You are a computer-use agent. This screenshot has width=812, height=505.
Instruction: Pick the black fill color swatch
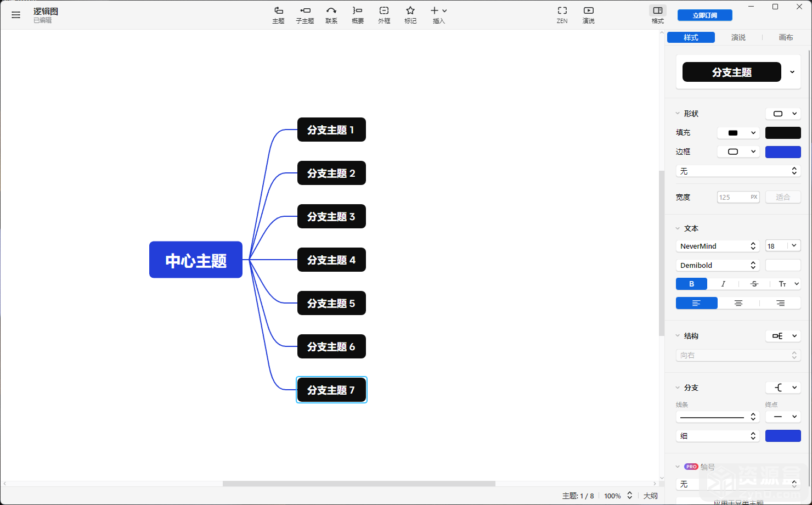[783, 133]
